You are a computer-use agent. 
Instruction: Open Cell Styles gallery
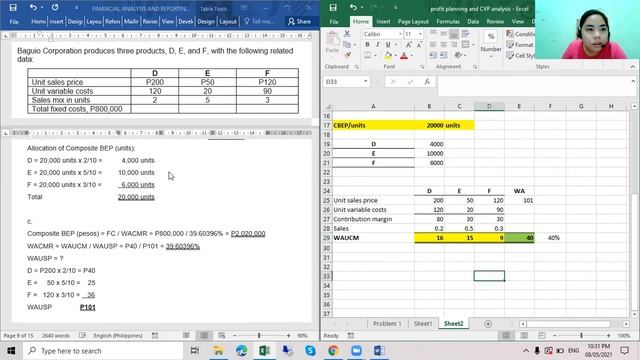pos(520,55)
